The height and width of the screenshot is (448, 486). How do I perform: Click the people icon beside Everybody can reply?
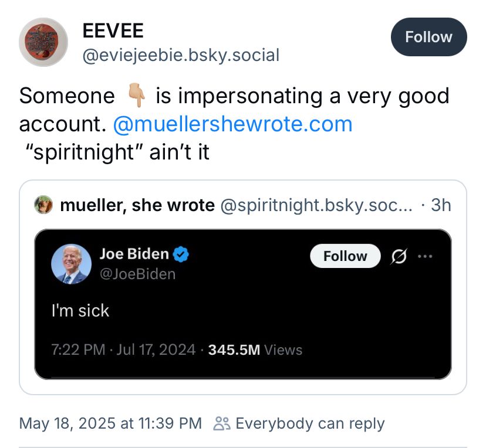click(222, 423)
